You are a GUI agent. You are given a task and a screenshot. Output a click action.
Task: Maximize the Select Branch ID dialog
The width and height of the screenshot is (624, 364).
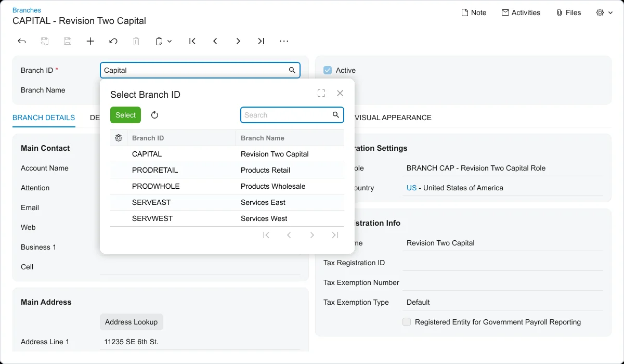(x=321, y=93)
